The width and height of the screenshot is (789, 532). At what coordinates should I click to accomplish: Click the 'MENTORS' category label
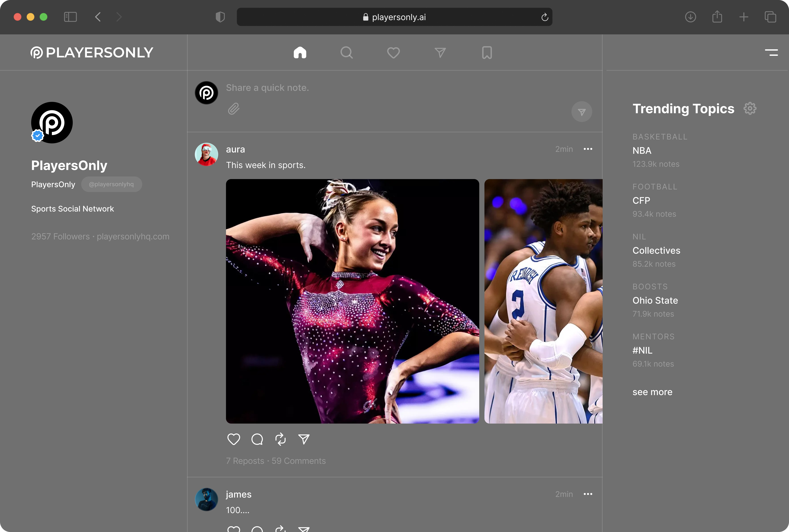click(653, 337)
